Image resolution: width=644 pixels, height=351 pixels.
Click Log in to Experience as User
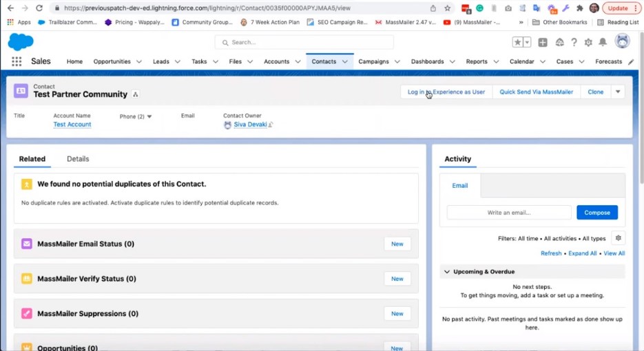[x=446, y=92]
